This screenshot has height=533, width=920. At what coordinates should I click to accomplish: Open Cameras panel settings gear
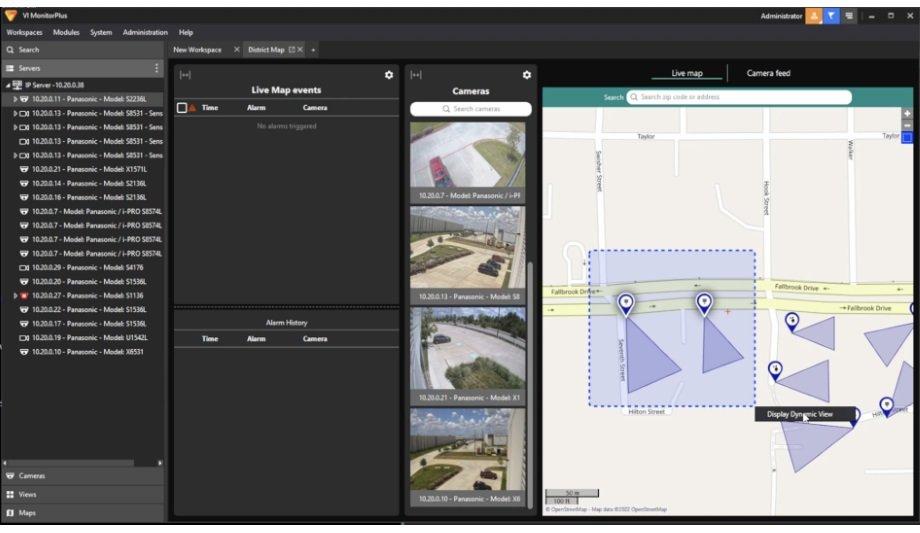pyautogui.click(x=527, y=75)
